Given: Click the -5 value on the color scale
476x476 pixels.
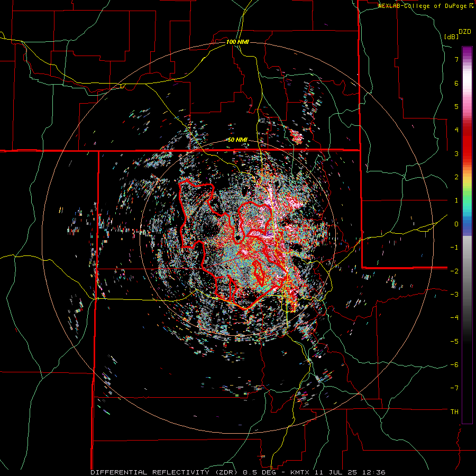Looking at the screenshot, I should 454,342.
